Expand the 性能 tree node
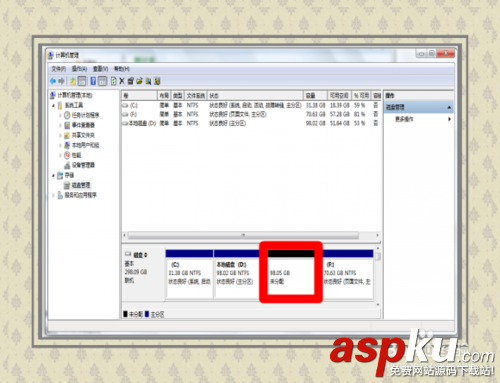500x383 pixels. (x=60, y=156)
